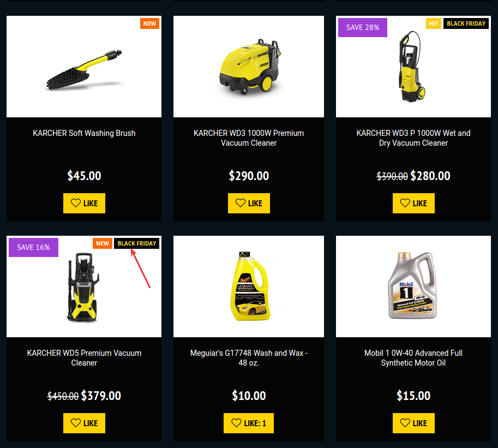Click the $280.00 sale price
Screen dimensions: 498x448
coord(430,176)
